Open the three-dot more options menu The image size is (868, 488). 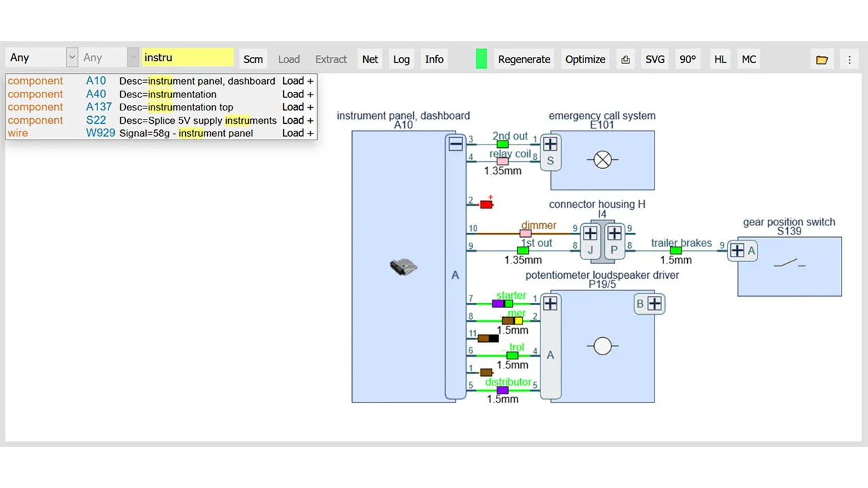(849, 59)
